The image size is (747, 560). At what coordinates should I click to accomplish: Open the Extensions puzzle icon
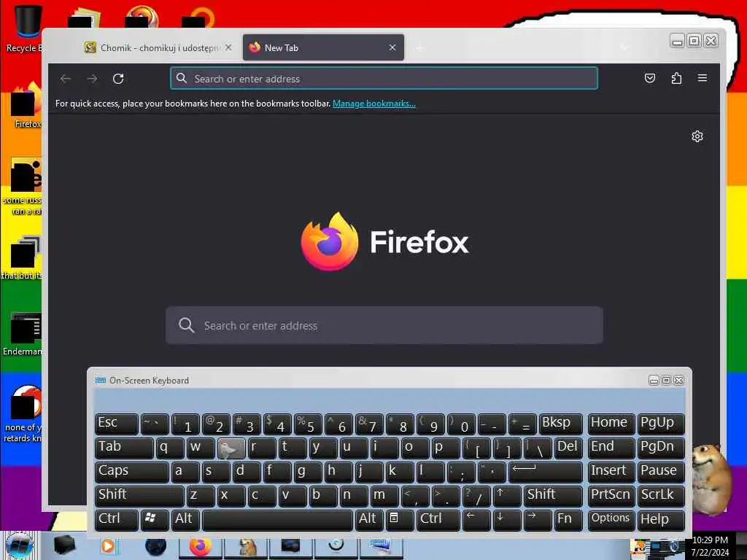[x=676, y=78]
